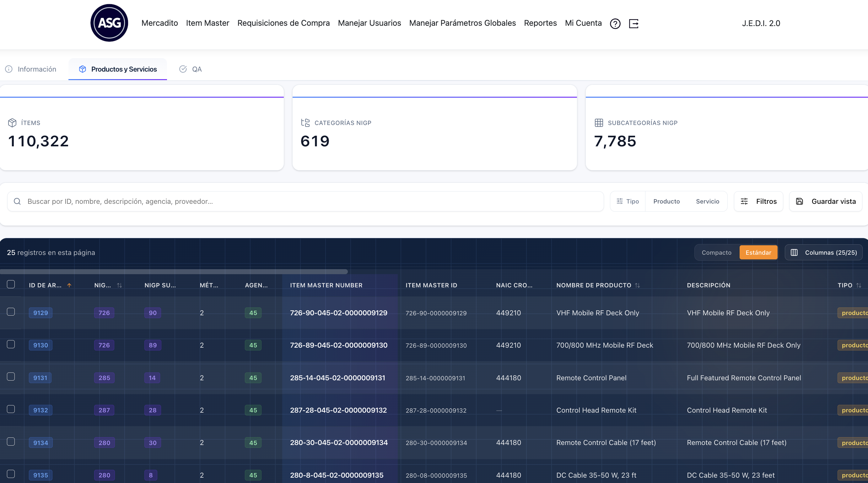Screen dimensions: 868x483
Task: Click the Item Master Number column header
Action: [326, 285]
